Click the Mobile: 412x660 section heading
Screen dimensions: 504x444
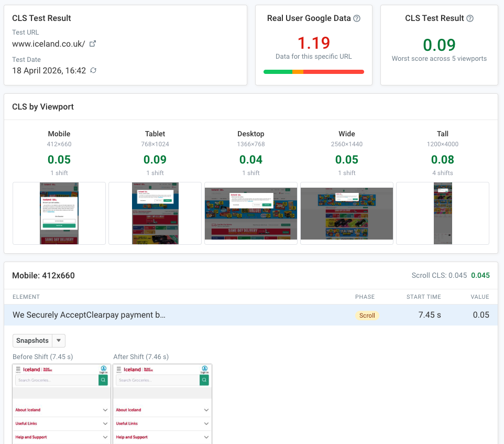point(43,276)
